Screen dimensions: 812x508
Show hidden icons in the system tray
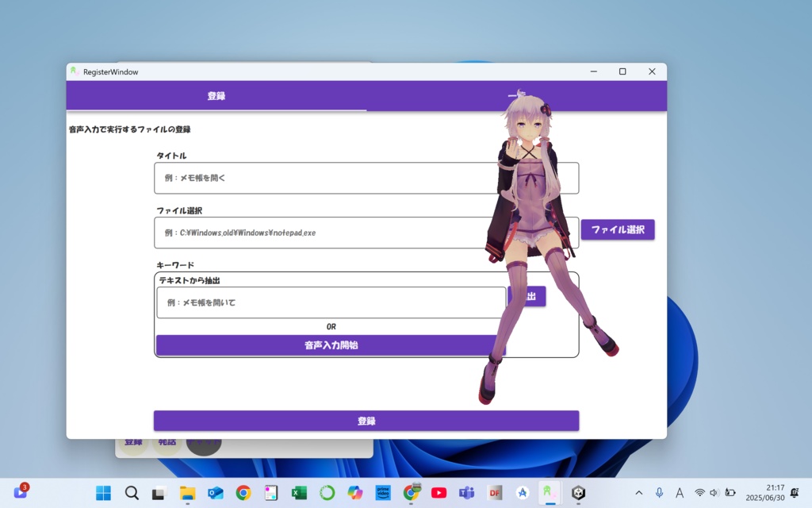[x=638, y=492]
